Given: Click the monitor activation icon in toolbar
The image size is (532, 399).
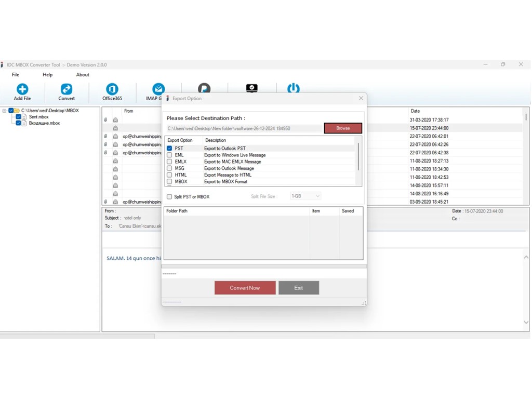Looking at the screenshot, I should click(x=252, y=88).
